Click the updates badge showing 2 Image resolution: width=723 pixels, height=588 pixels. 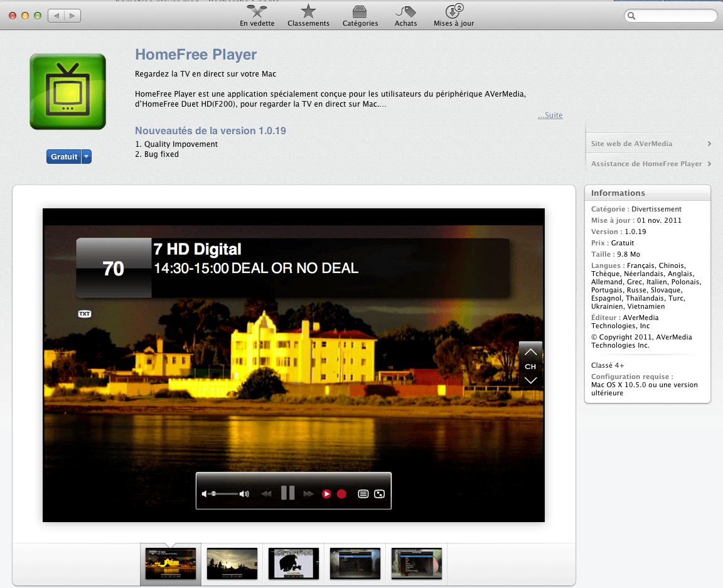(459, 8)
